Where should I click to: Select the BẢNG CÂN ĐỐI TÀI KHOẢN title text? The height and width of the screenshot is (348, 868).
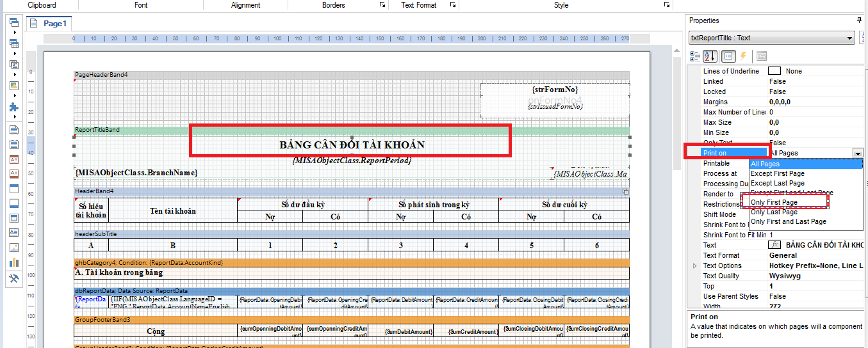(x=352, y=145)
